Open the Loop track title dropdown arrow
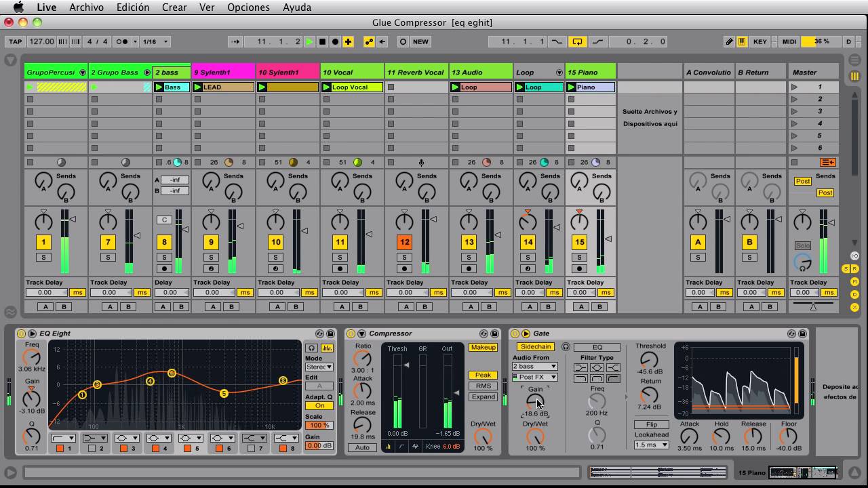 coord(559,73)
